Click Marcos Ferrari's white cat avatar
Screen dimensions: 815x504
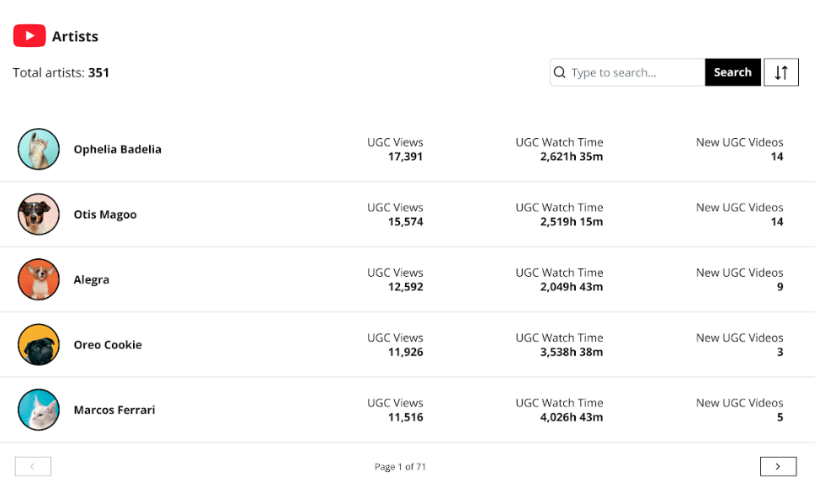click(39, 410)
